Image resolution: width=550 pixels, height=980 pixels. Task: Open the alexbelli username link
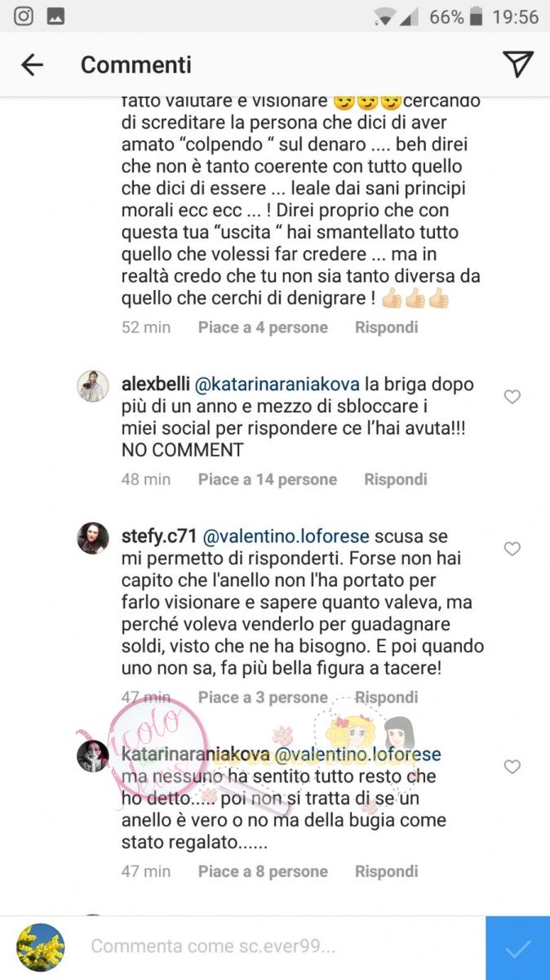click(155, 385)
